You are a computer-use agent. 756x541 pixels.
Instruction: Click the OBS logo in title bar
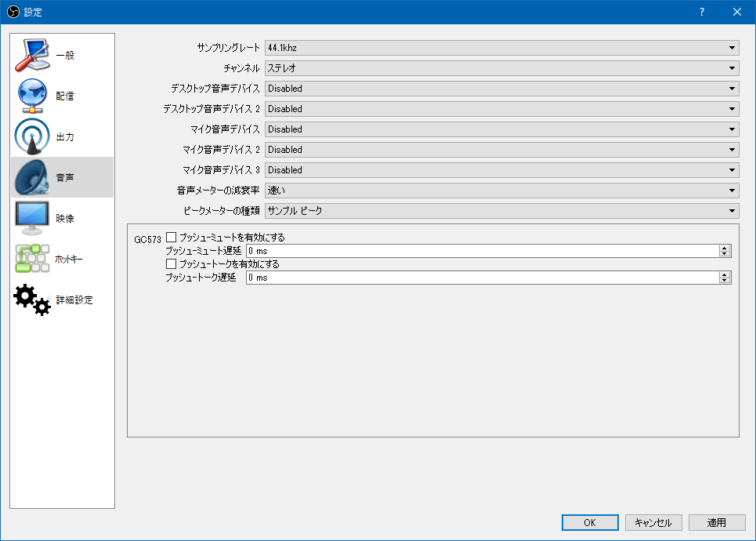tap(13, 12)
